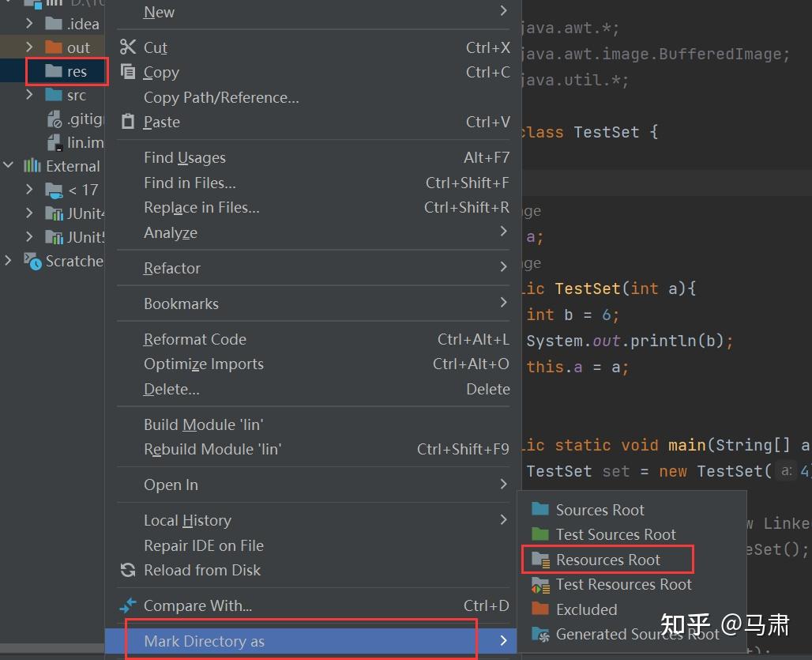
Task: Open the New submenu
Action: click(x=314, y=12)
